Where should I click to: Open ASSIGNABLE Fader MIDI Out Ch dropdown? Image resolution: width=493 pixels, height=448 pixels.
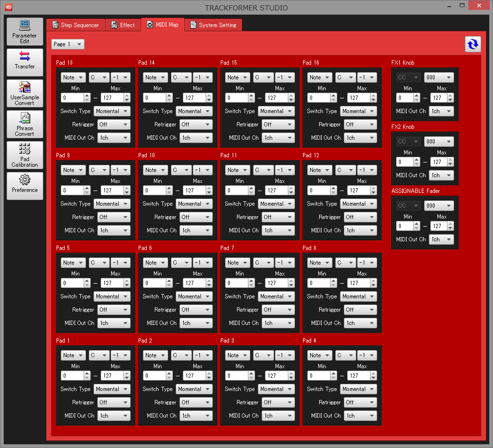point(441,239)
